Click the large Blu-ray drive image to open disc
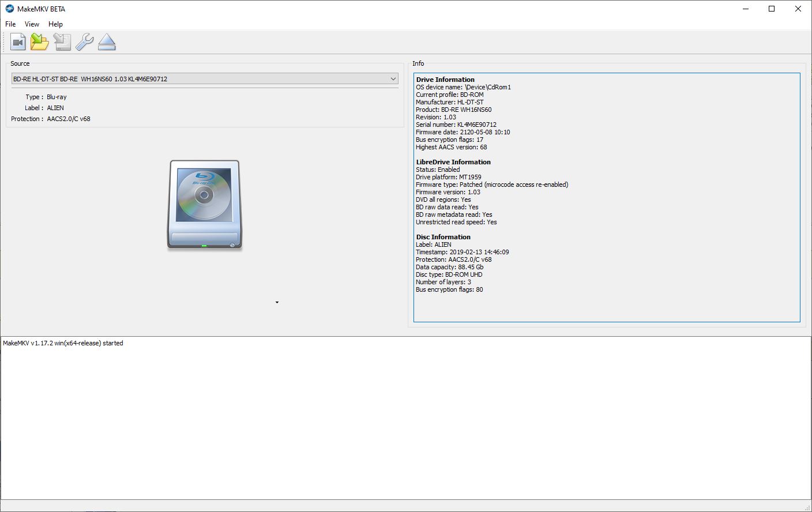This screenshot has height=512, width=812. point(205,205)
